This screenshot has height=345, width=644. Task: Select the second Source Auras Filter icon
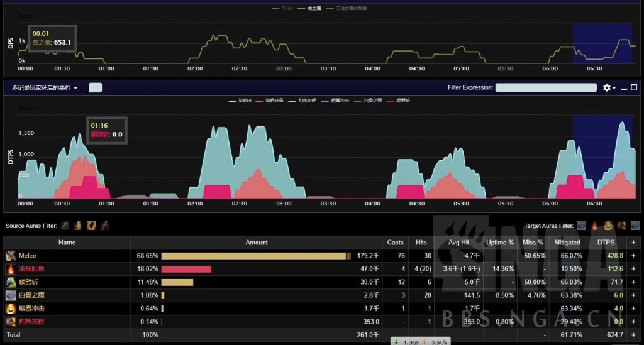[x=77, y=226]
